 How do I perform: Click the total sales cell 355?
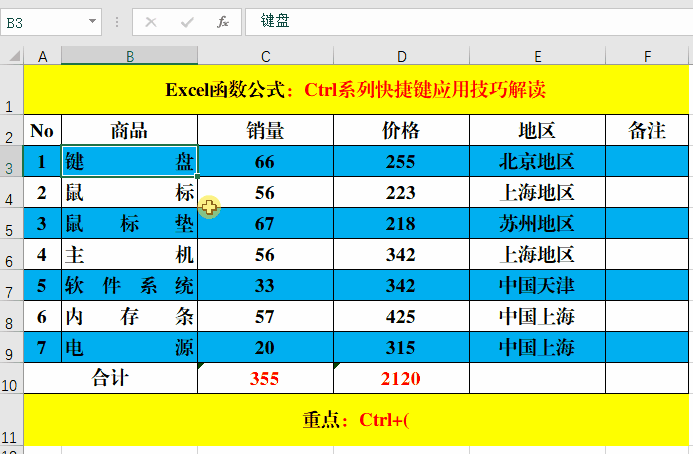pos(265,378)
